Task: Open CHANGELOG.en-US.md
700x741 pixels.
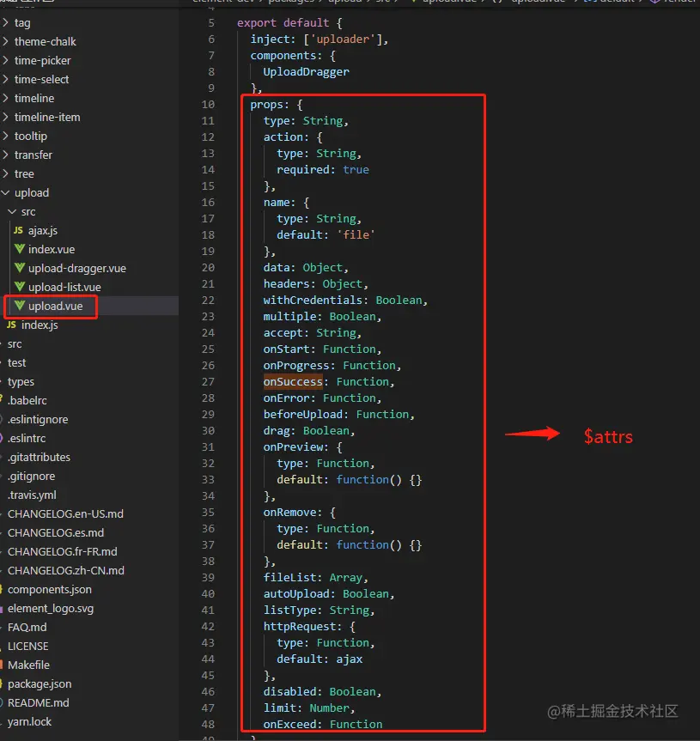Action: pos(65,514)
